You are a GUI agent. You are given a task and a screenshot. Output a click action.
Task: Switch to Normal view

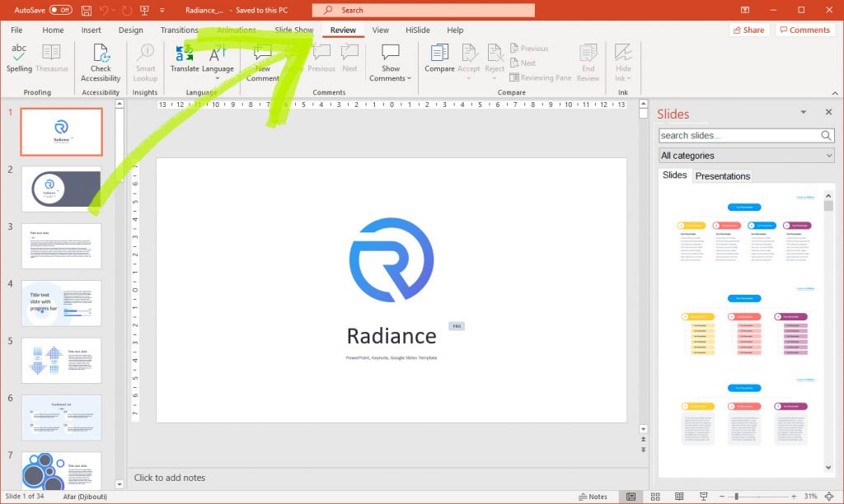pos(631,497)
